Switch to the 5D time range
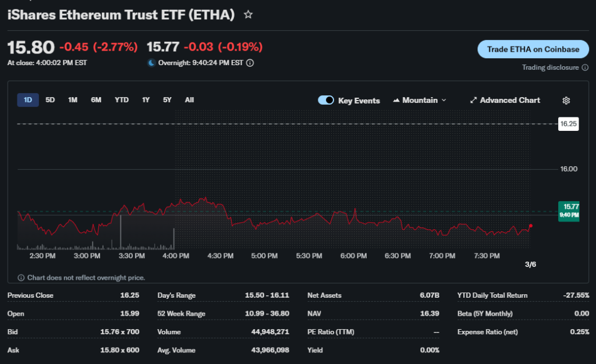 click(50, 100)
